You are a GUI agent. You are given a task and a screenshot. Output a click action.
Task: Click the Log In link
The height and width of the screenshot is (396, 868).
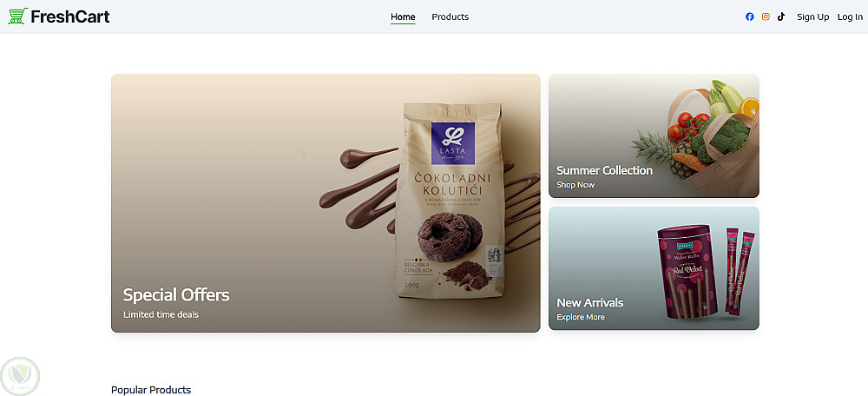point(850,17)
